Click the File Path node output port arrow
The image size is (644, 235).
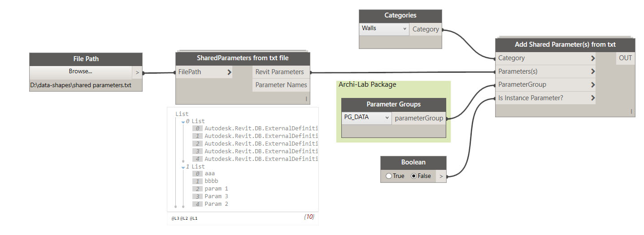pyautogui.click(x=137, y=72)
